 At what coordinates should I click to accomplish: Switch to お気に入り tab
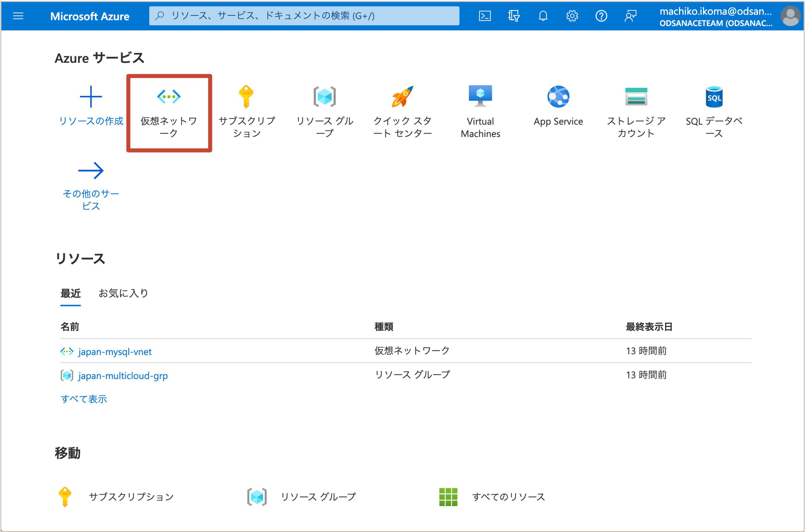coord(124,293)
